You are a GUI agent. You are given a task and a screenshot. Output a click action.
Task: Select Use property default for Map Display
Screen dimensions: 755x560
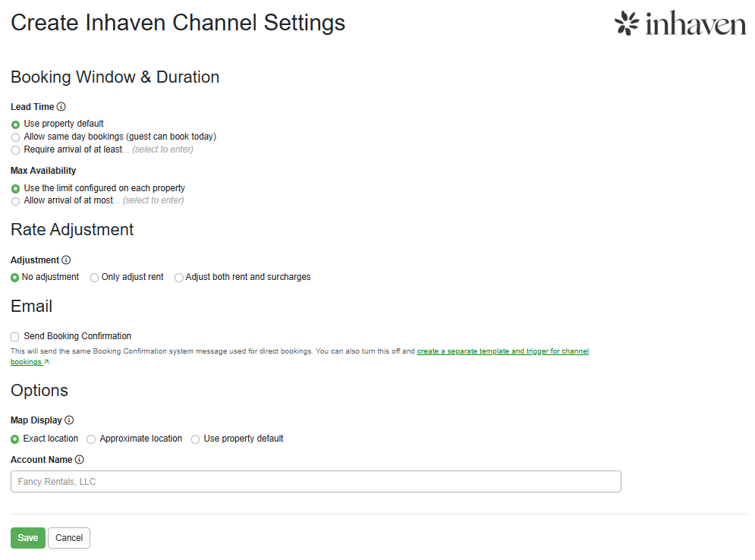[x=195, y=439]
